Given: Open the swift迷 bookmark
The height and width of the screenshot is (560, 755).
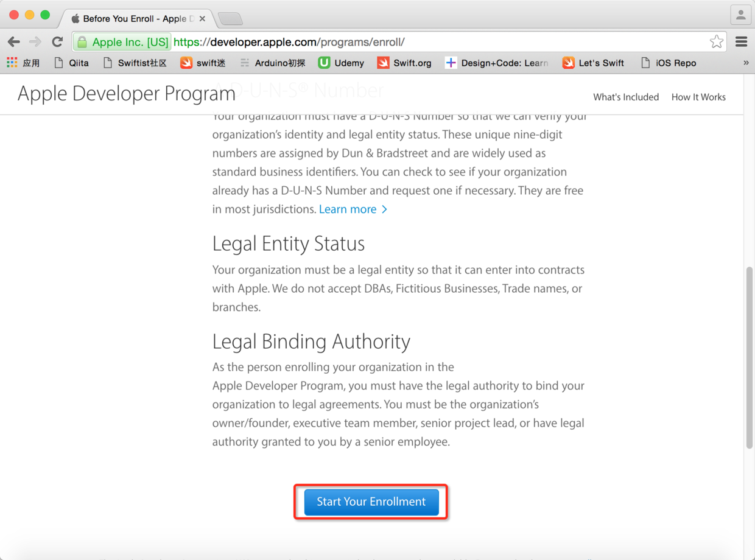Looking at the screenshot, I should [x=203, y=63].
